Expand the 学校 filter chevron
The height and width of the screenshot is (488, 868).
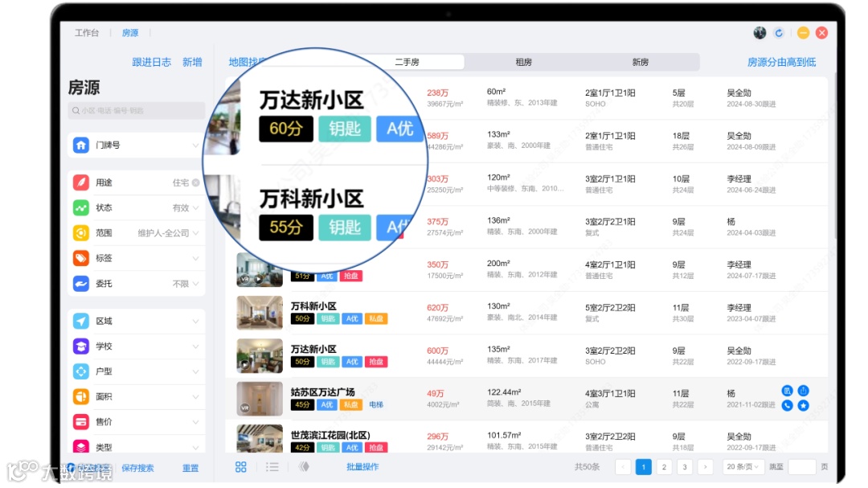[195, 347]
